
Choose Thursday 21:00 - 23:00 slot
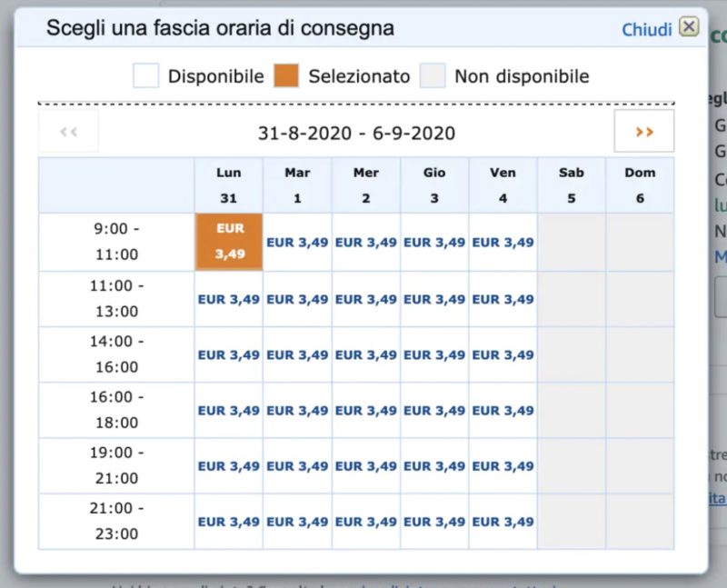tap(434, 522)
